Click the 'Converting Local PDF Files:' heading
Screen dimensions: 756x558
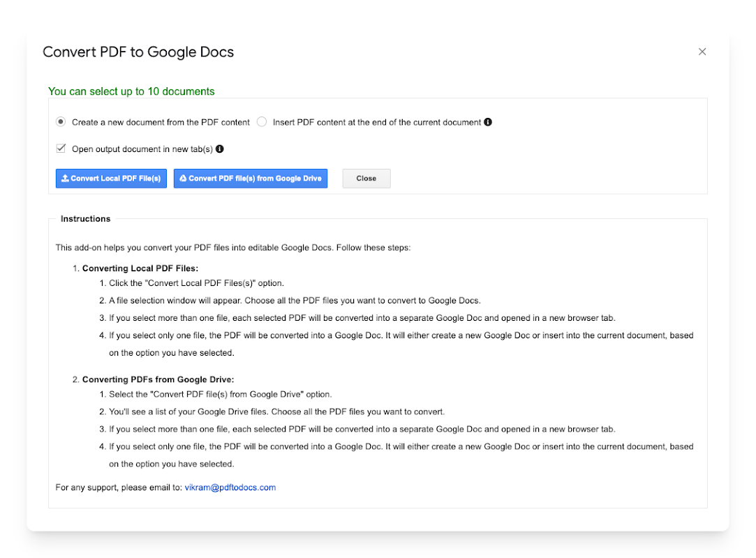click(x=140, y=269)
